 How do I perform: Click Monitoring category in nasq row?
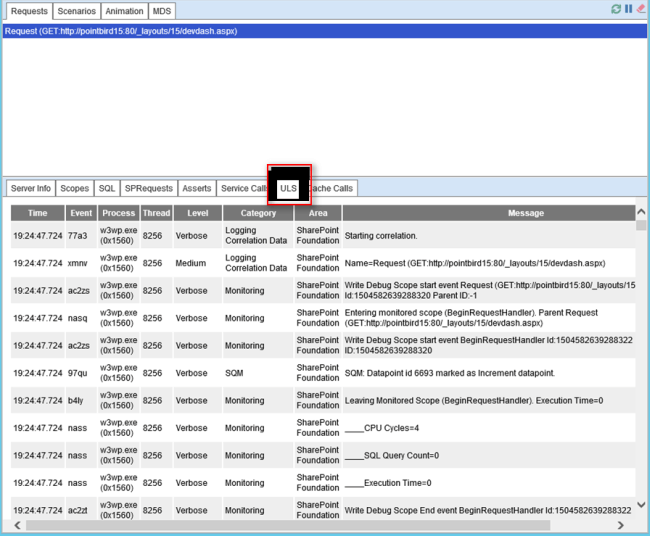[245, 318]
